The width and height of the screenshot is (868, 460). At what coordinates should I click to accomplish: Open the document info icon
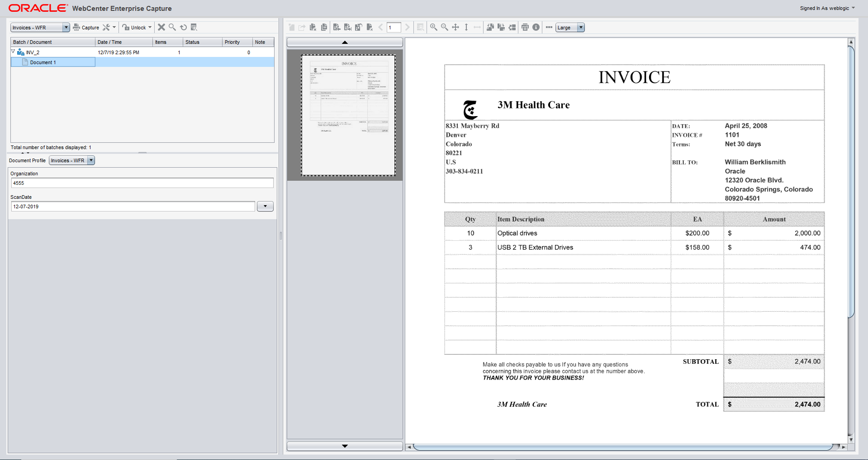point(536,27)
